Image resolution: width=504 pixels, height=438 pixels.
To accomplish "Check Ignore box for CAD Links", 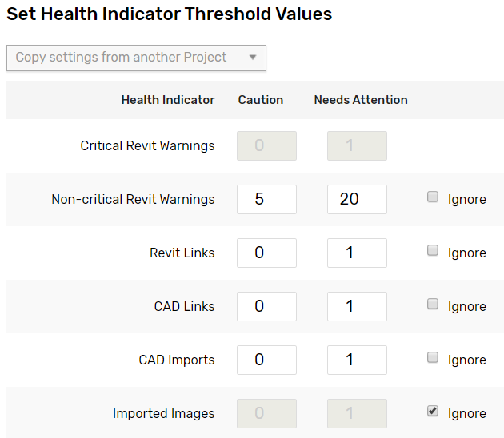I will [x=433, y=305].
